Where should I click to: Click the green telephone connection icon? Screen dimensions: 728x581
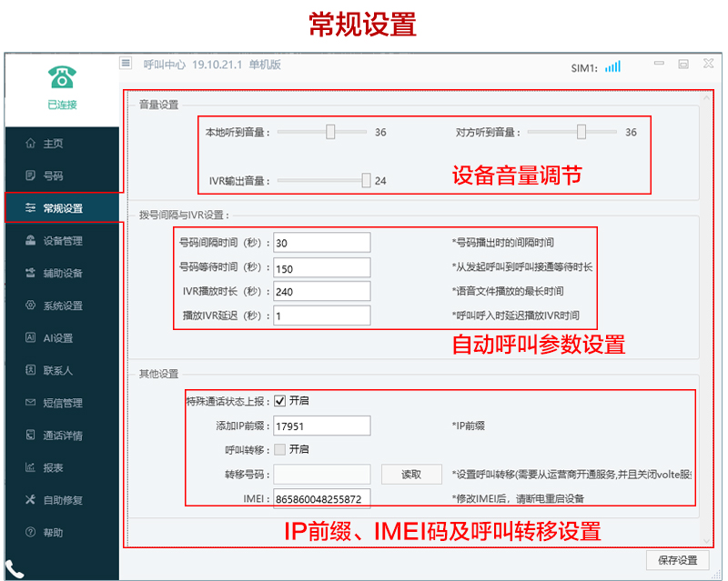[x=62, y=76]
